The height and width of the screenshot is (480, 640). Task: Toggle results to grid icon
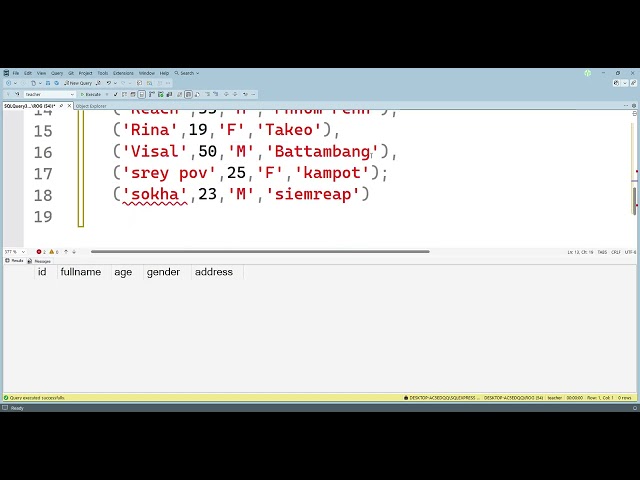[x=188, y=94]
